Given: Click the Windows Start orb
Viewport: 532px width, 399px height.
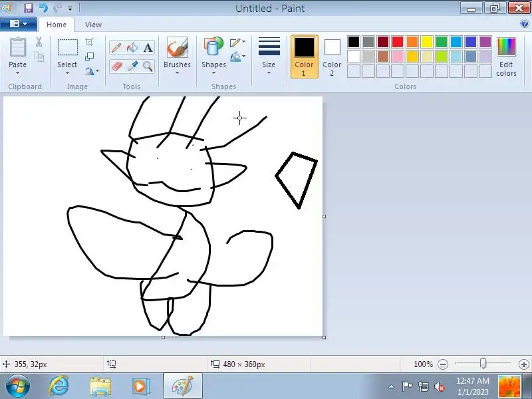Looking at the screenshot, I should pos(18,386).
